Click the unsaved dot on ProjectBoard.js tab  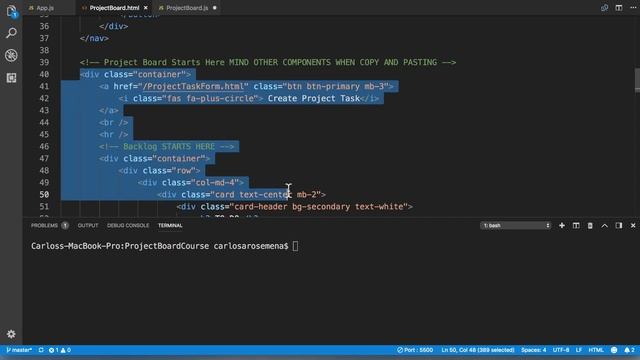(x=215, y=8)
